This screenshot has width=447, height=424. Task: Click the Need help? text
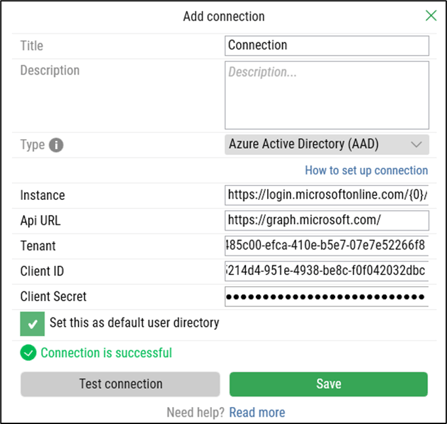point(195,412)
